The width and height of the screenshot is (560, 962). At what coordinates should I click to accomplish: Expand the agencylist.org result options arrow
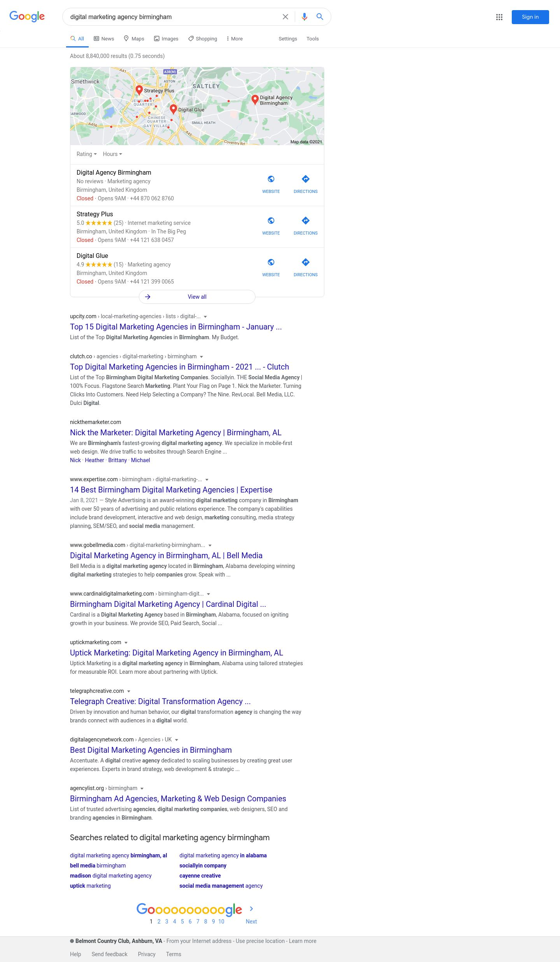142,789
